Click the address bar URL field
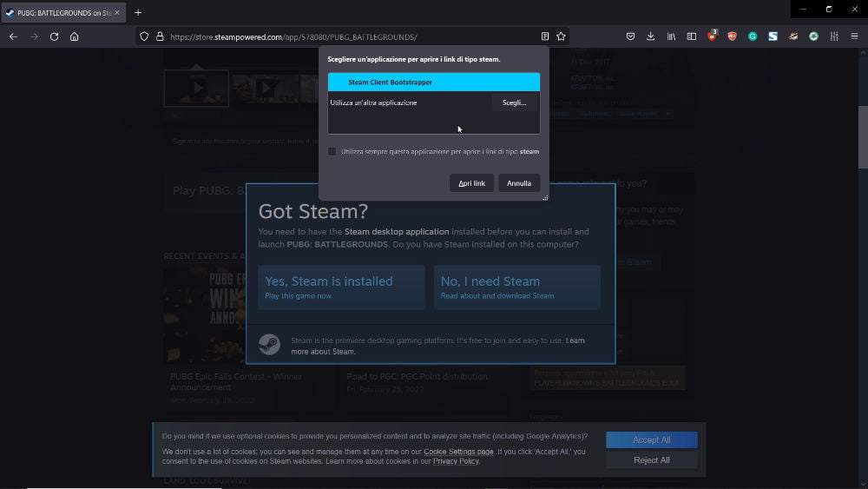The image size is (868, 489). [x=352, y=37]
